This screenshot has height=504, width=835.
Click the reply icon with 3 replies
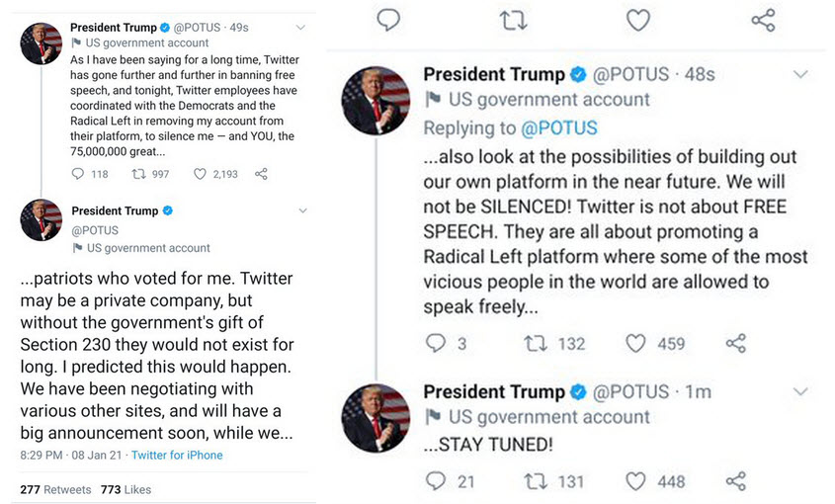click(x=436, y=343)
